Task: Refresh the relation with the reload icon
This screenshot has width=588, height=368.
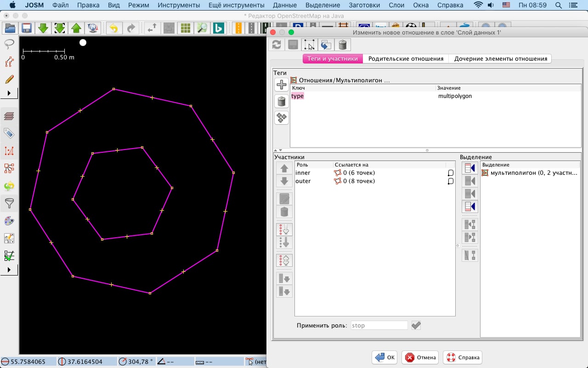Action: click(277, 45)
